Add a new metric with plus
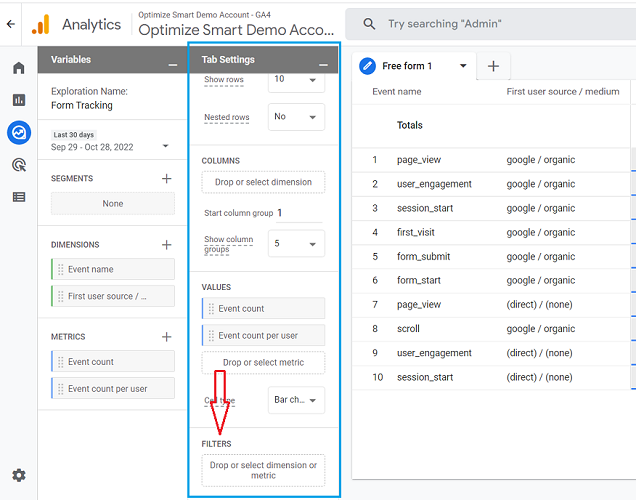Image resolution: width=636 pixels, height=500 pixels. 166,337
